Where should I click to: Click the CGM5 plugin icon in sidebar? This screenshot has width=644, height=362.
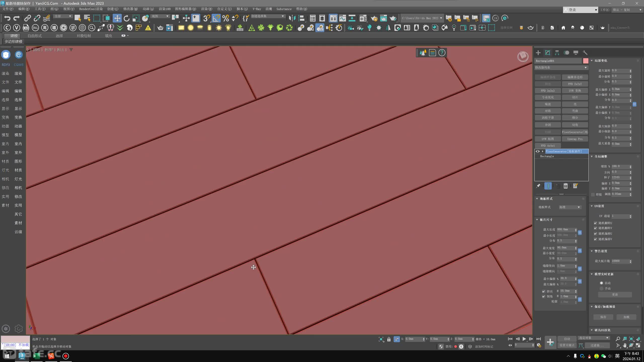click(19, 55)
